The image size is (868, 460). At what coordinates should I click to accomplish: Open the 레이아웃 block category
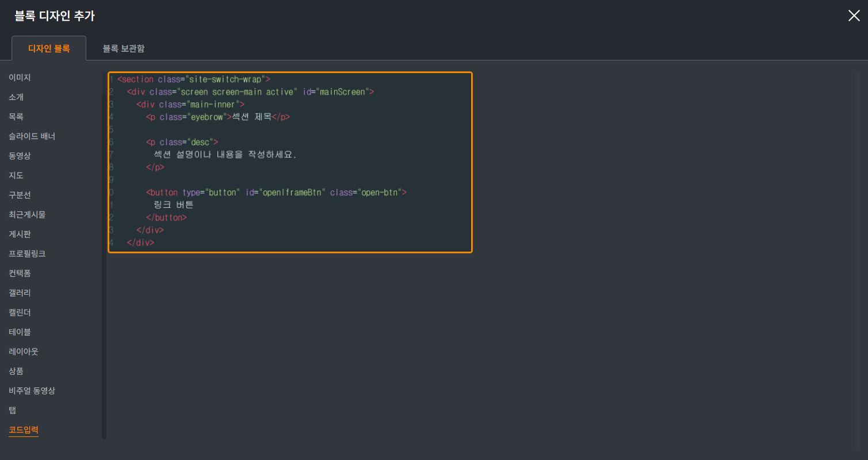pyautogui.click(x=24, y=351)
